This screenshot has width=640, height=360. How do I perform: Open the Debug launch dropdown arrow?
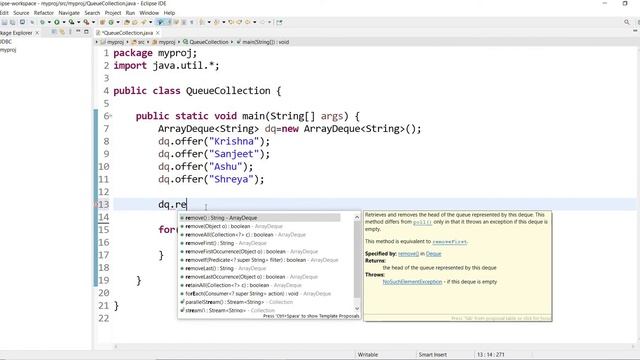point(49,22)
